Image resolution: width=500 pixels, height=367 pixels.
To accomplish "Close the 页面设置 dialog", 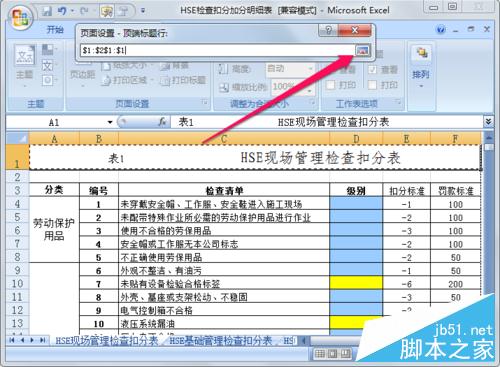I will coord(355,31).
